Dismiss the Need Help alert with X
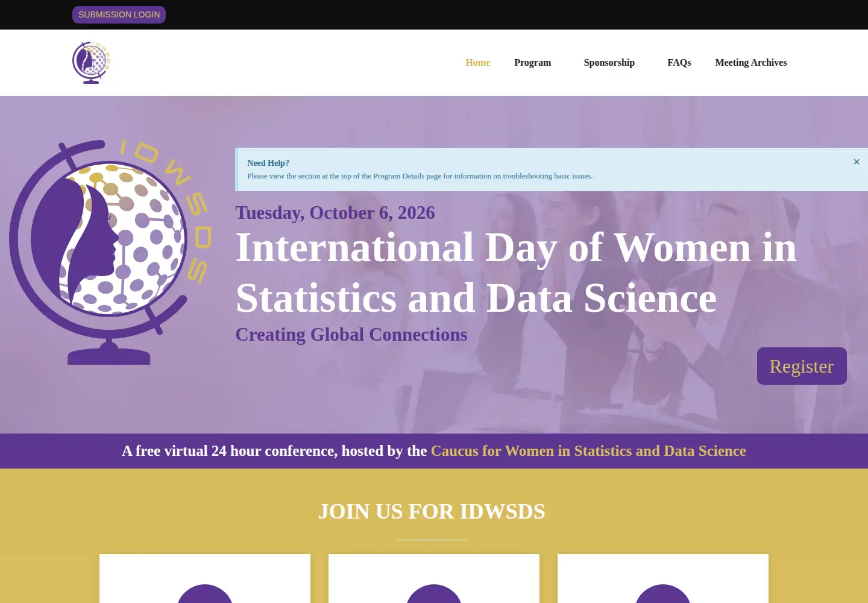Viewport: 868px width, 603px height. pyautogui.click(x=857, y=162)
